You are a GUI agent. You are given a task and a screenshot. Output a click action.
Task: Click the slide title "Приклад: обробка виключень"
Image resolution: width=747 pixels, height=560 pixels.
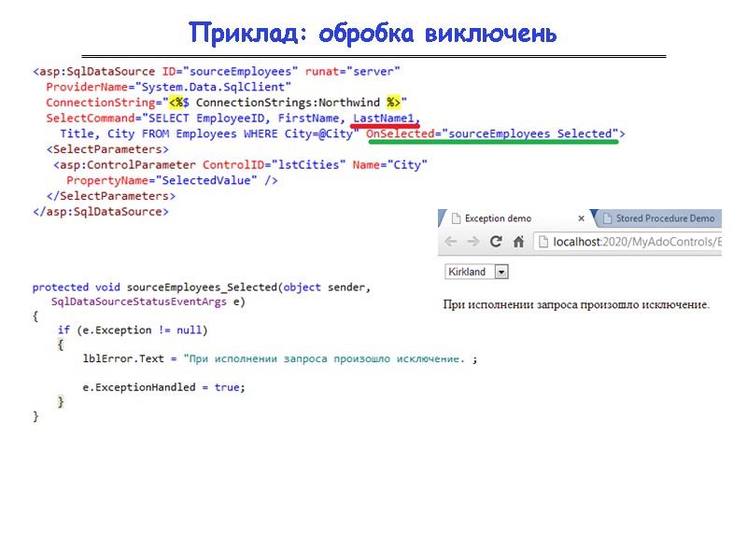point(373,34)
